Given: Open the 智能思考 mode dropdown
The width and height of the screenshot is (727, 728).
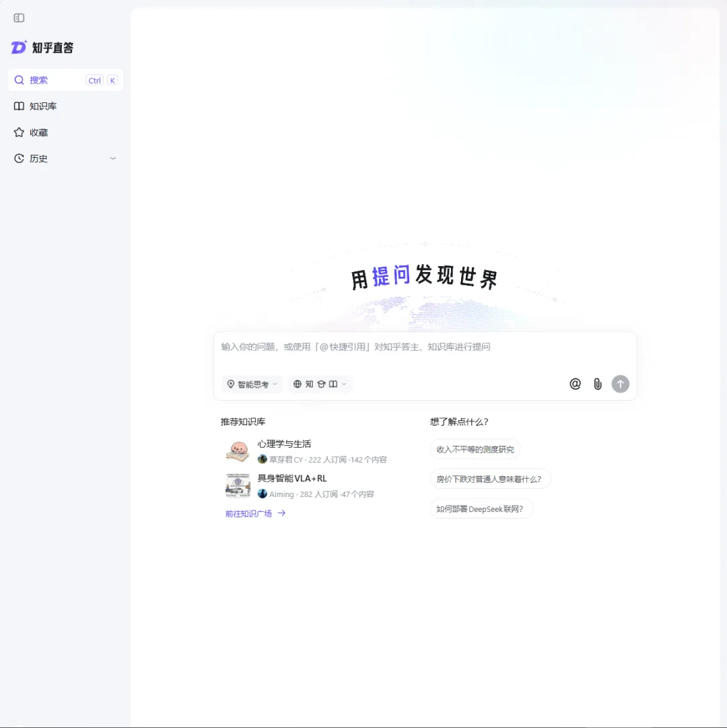Looking at the screenshot, I should pos(252,384).
